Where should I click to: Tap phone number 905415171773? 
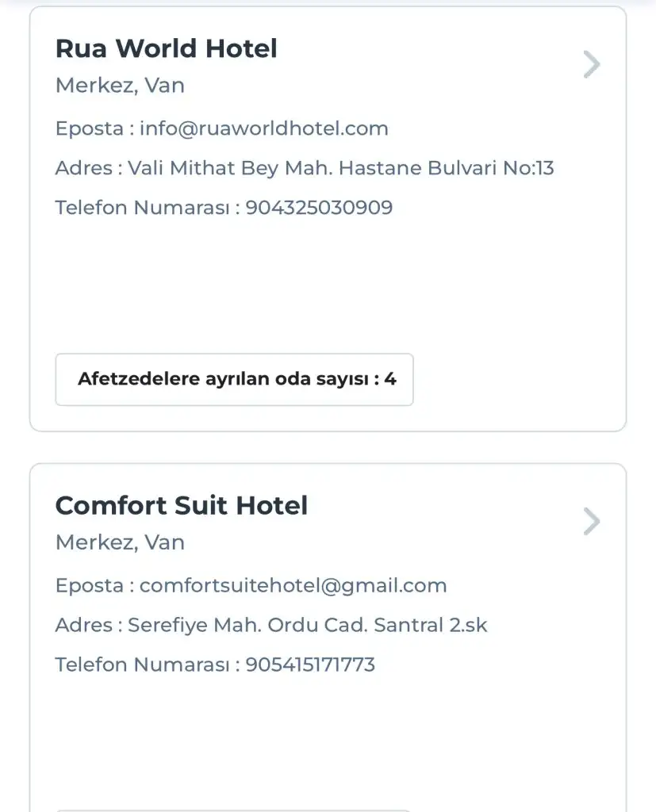(310, 665)
